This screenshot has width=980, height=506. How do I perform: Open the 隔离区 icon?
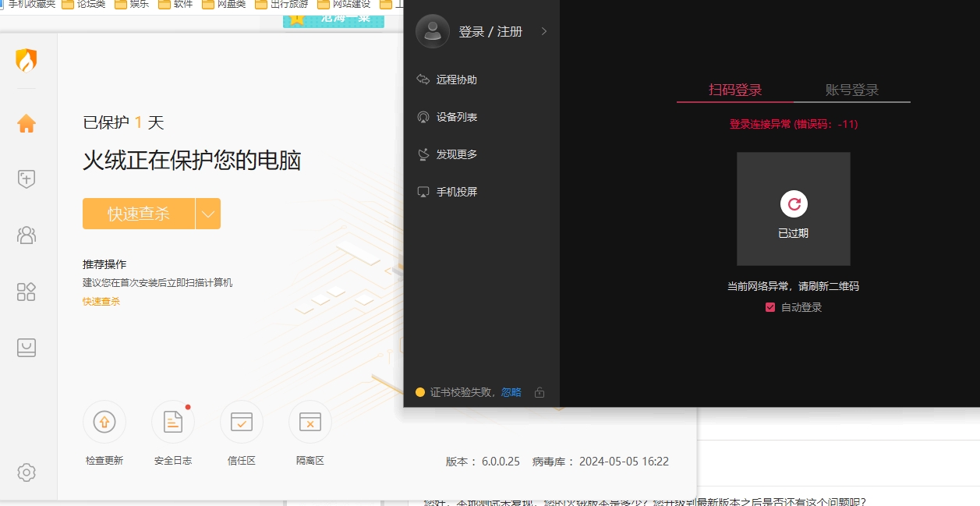310,421
